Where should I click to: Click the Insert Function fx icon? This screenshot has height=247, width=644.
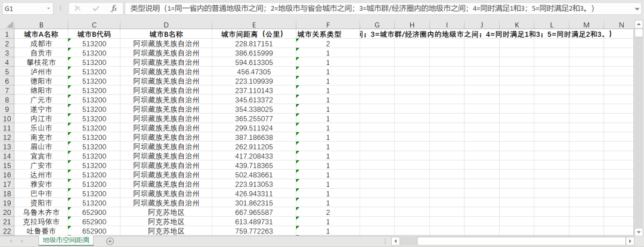coord(114,8)
